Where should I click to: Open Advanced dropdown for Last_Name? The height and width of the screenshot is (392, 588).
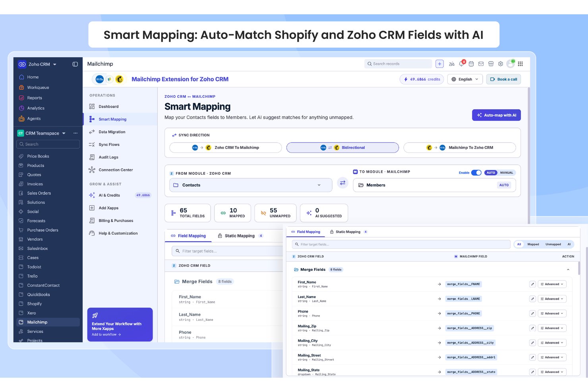click(x=552, y=299)
